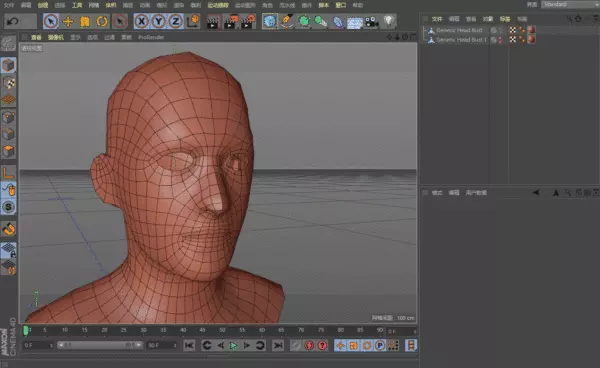Toggle visibility dots of Generic Head Bust.1
The height and width of the screenshot is (368, 600).
(500, 40)
